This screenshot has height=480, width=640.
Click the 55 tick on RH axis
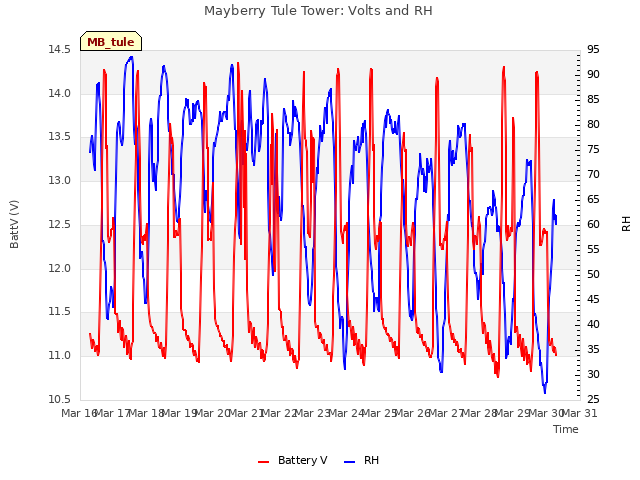pyautogui.click(x=593, y=249)
